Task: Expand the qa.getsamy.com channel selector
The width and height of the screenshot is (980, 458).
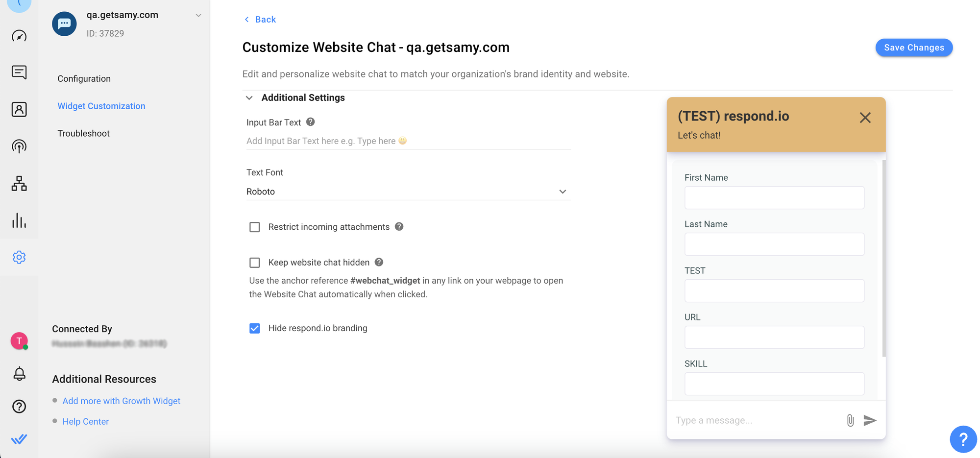Action: tap(198, 16)
